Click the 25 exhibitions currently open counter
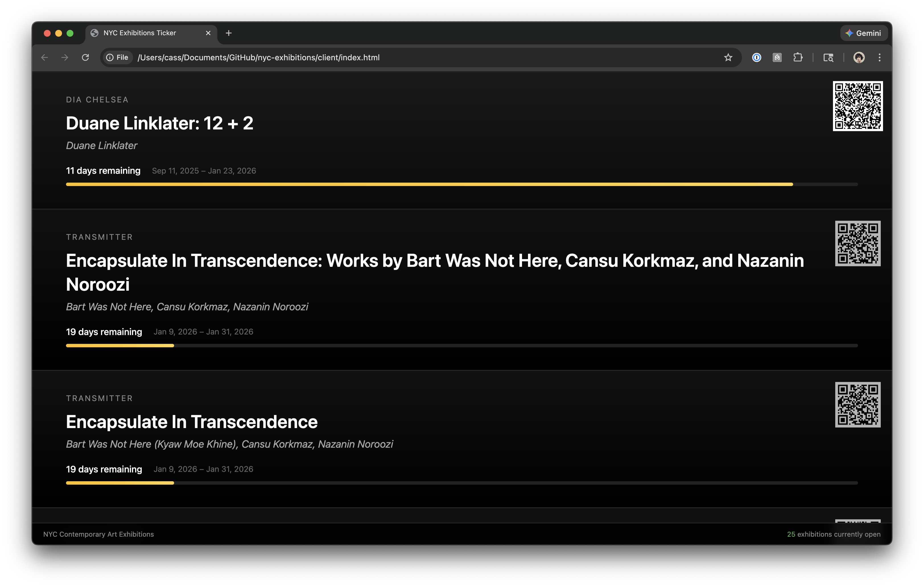This screenshot has width=924, height=587. pos(834,534)
